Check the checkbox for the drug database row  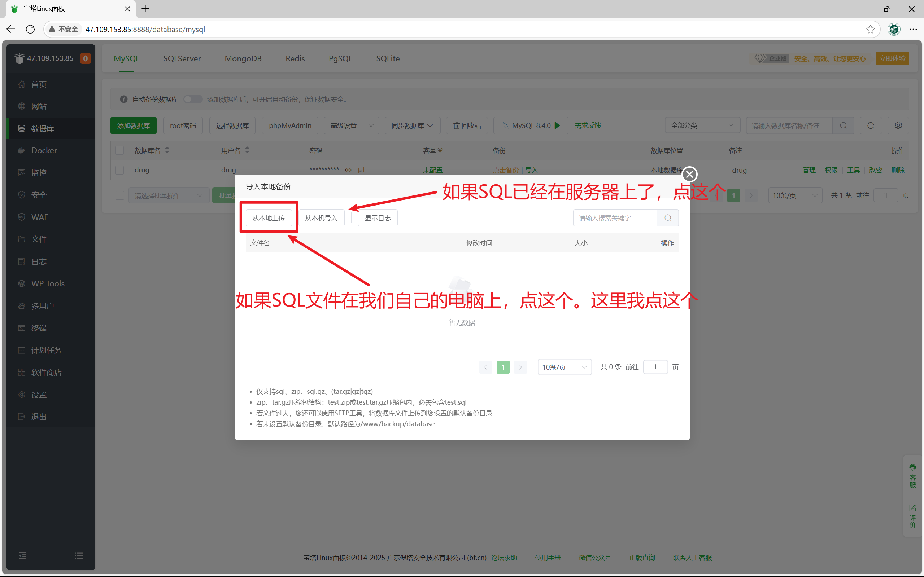tap(119, 170)
